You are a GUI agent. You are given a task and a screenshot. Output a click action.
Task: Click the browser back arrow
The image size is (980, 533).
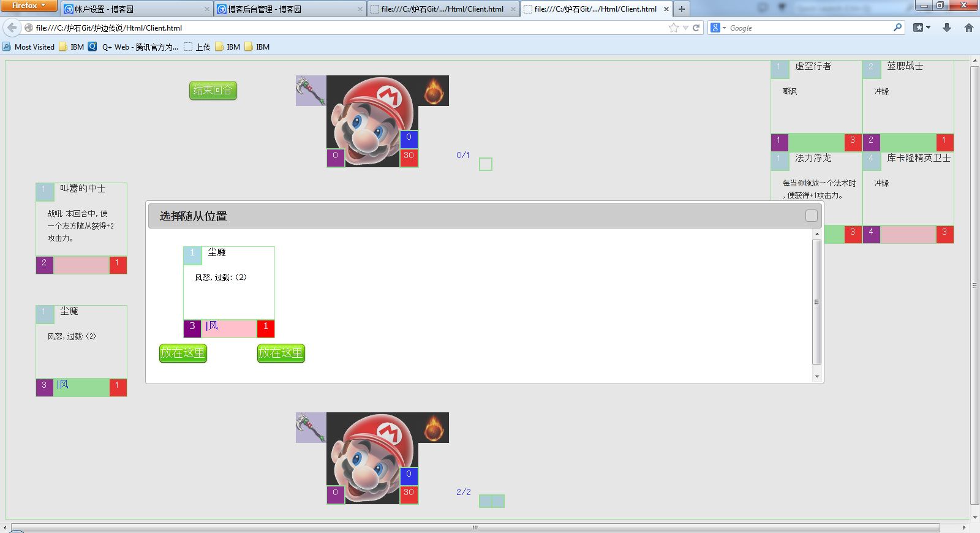[12, 28]
